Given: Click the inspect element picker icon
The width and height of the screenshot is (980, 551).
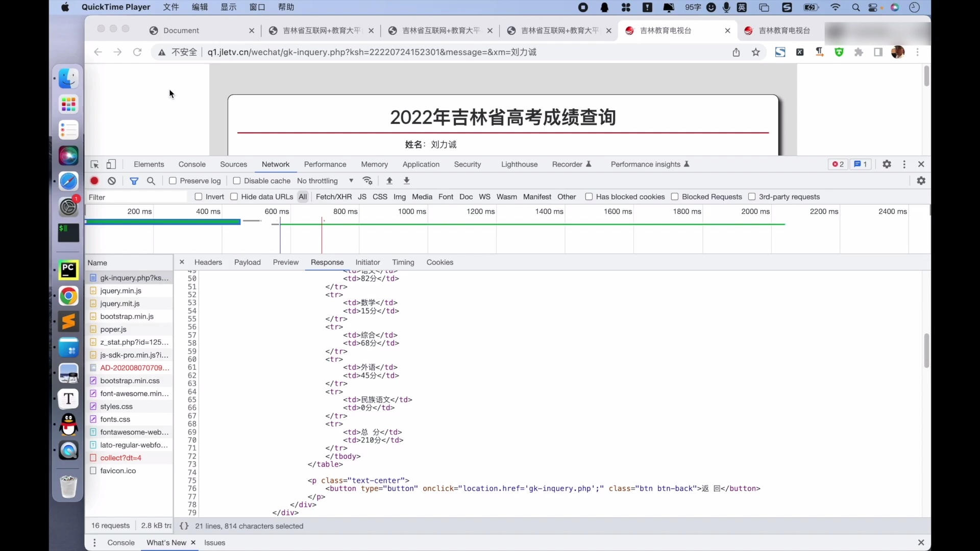Looking at the screenshot, I should click(x=94, y=164).
